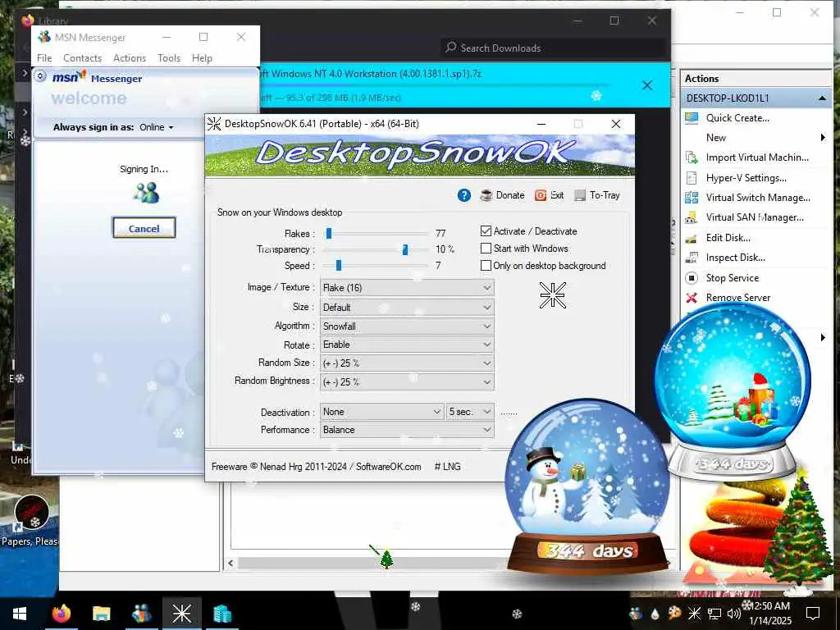This screenshot has width=840, height=630.
Task: Open Tools menu in MSN Messenger
Action: tap(169, 58)
